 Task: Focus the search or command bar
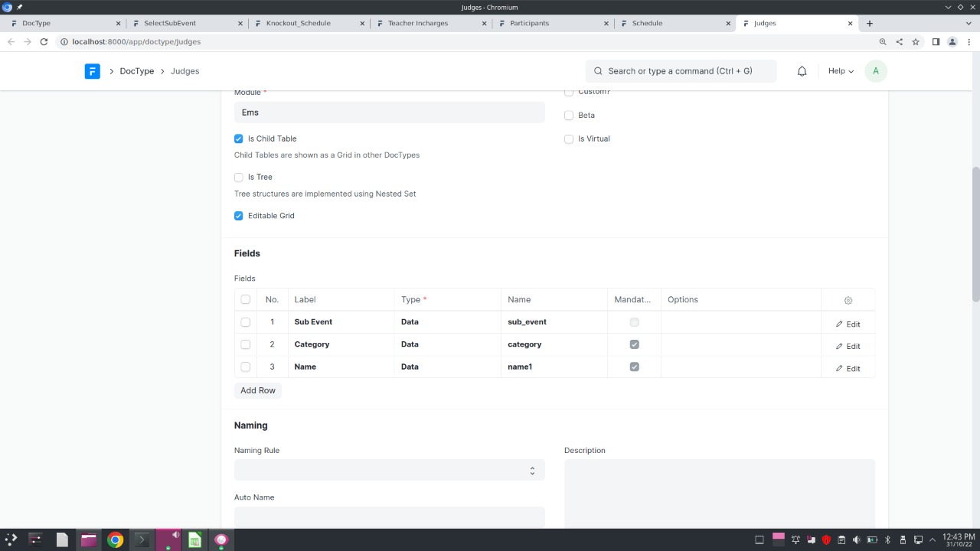681,71
